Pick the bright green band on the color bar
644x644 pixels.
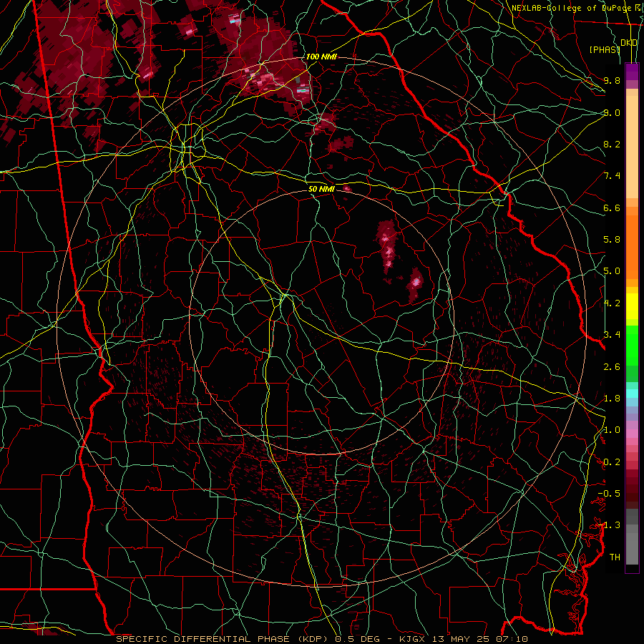[x=632, y=345]
